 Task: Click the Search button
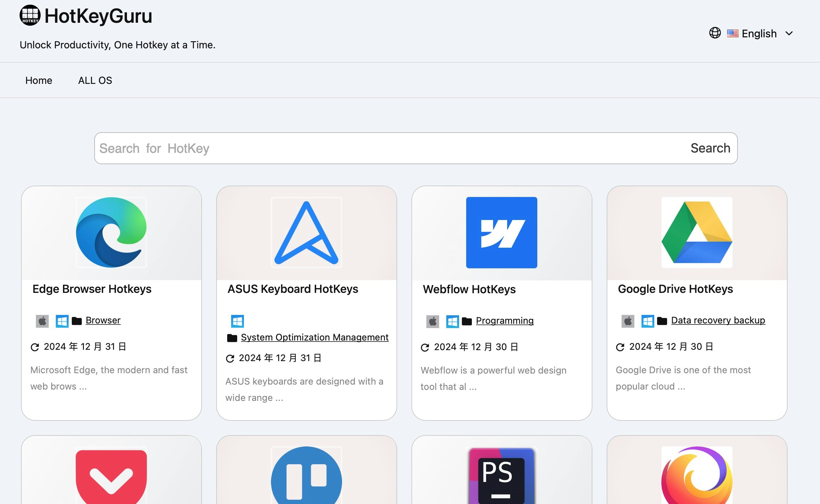[710, 148]
